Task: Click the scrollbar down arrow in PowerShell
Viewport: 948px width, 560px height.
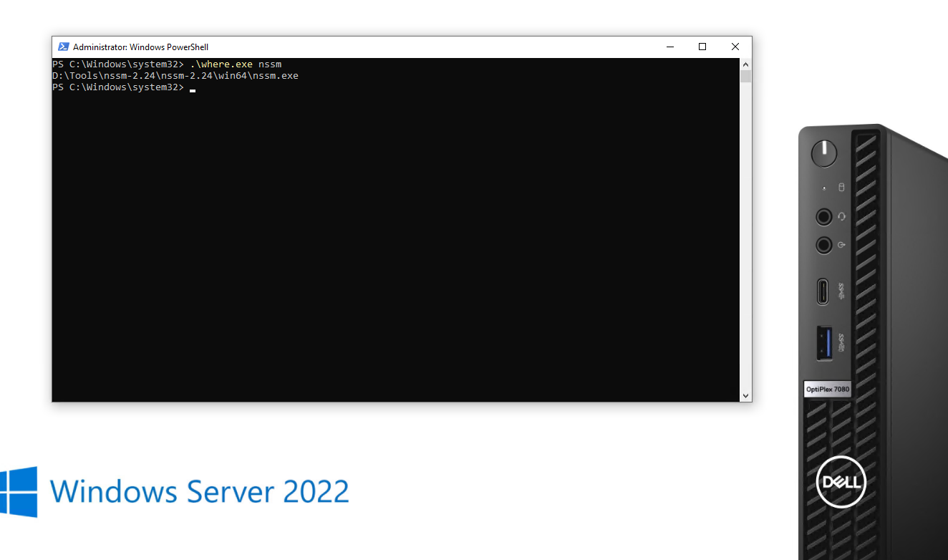Action: pos(745,395)
